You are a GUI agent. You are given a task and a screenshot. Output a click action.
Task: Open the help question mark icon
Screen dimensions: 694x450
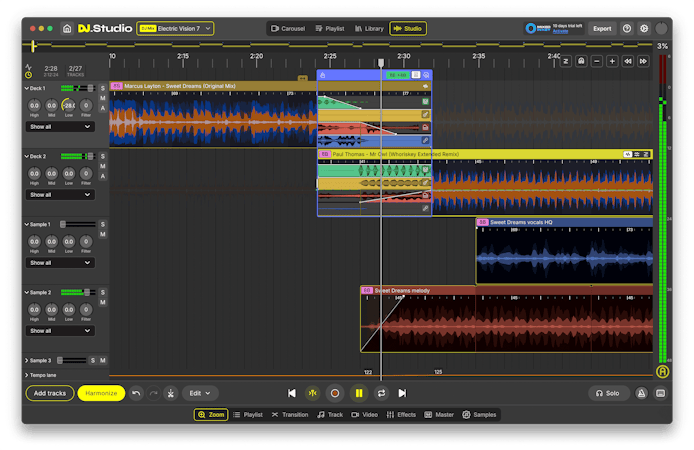[627, 29]
